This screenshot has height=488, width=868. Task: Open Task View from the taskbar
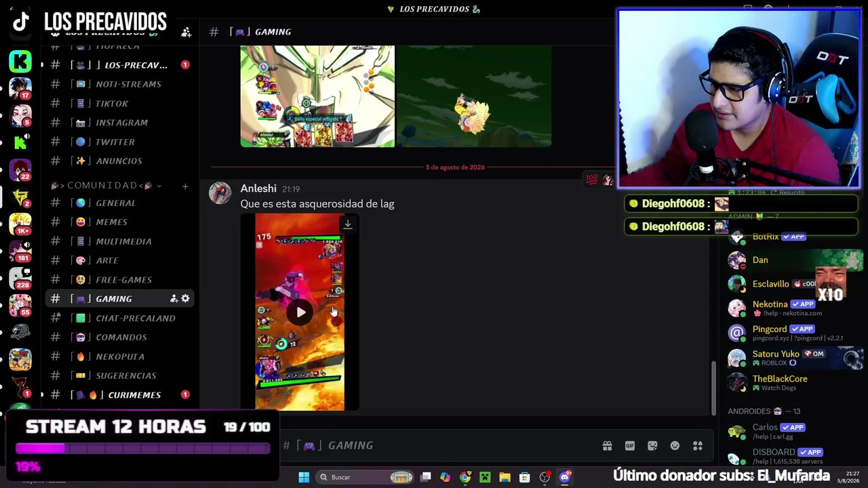(x=426, y=477)
